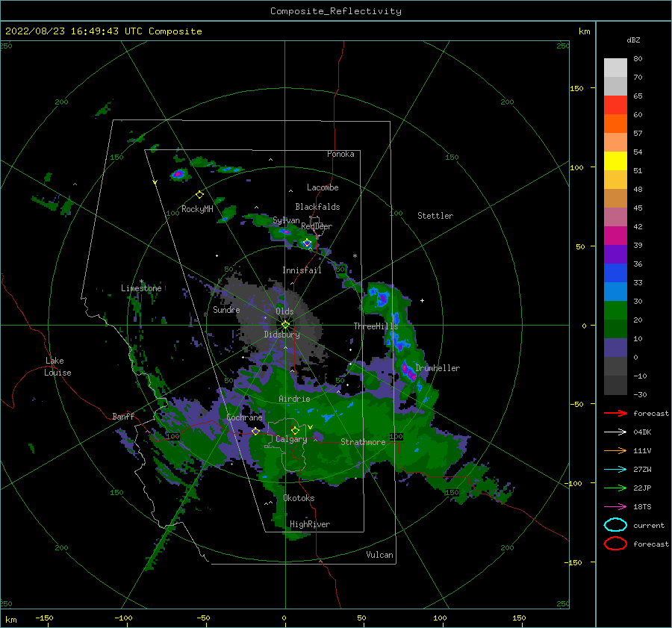Screen dimensions: 672x628
Task: Select the 'Blackfalds' label
Action: click(x=317, y=207)
